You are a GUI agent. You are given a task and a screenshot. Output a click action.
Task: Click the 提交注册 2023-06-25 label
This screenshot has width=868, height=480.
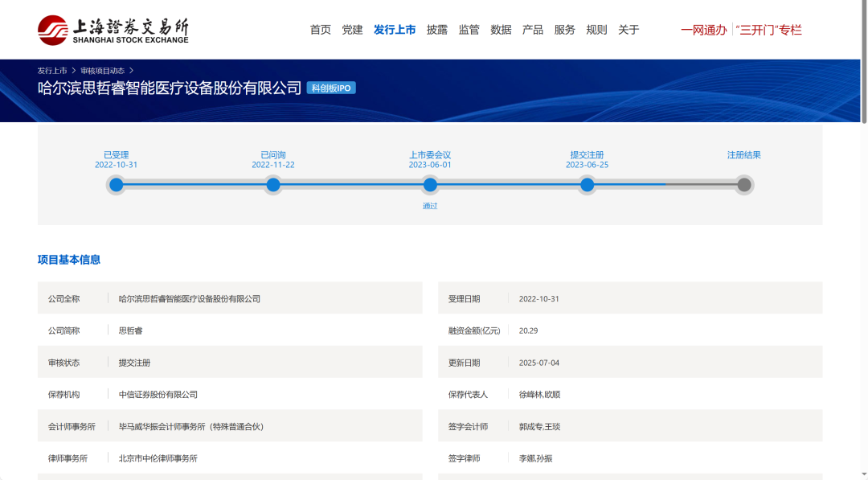pyautogui.click(x=588, y=160)
